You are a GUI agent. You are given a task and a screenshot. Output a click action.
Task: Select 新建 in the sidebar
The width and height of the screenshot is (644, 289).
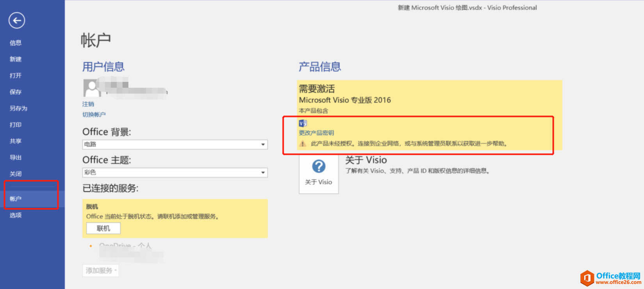click(x=16, y=59)
